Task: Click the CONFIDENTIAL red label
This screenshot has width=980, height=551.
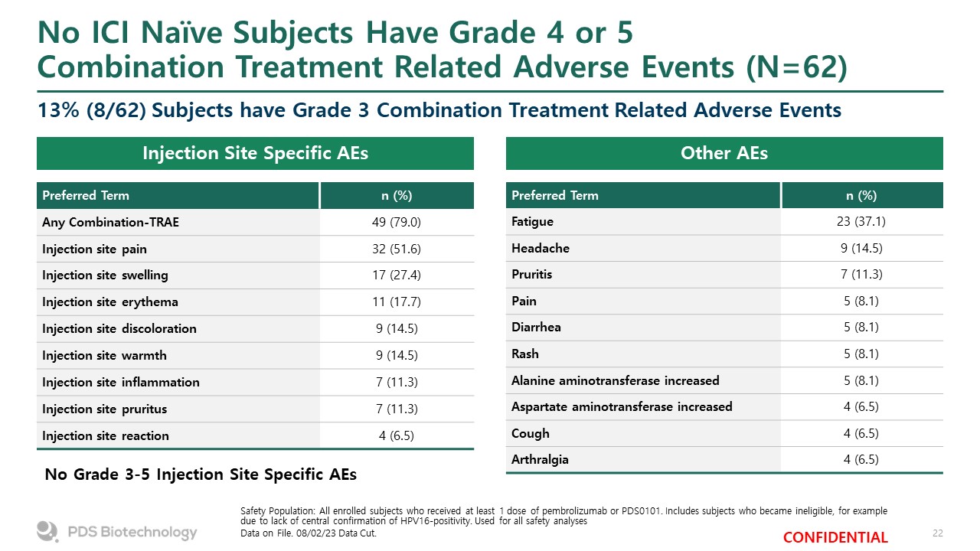Action: coord(835,537)
